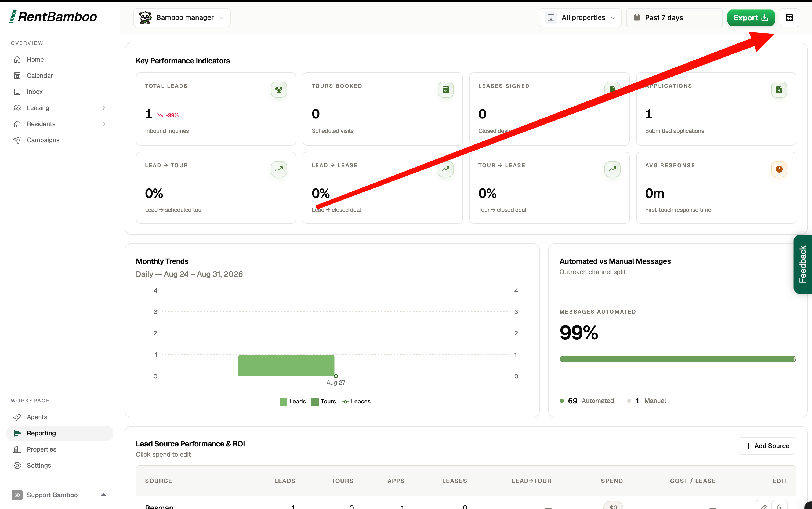The image size is (812, 509).
Task: Click the edit pencil icon in Resman row
Action: point(763,506)
